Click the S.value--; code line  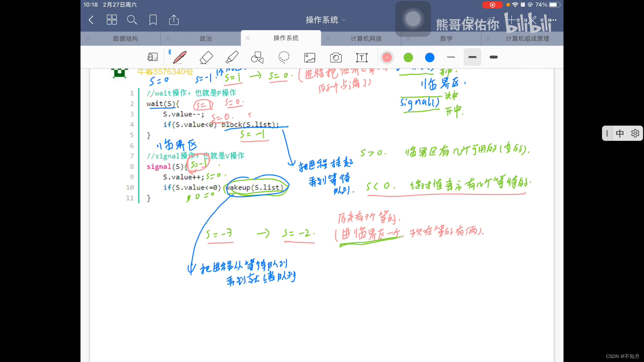183,114
